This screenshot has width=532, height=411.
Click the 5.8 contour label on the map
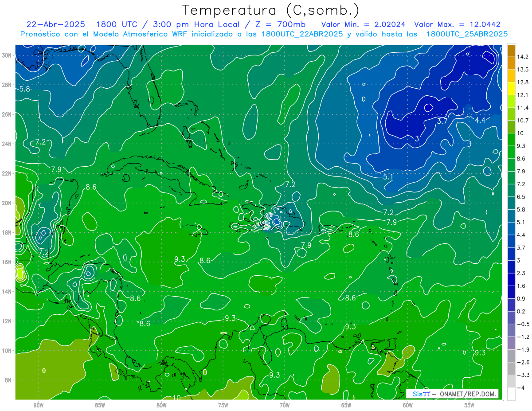[x=25, y=89]
